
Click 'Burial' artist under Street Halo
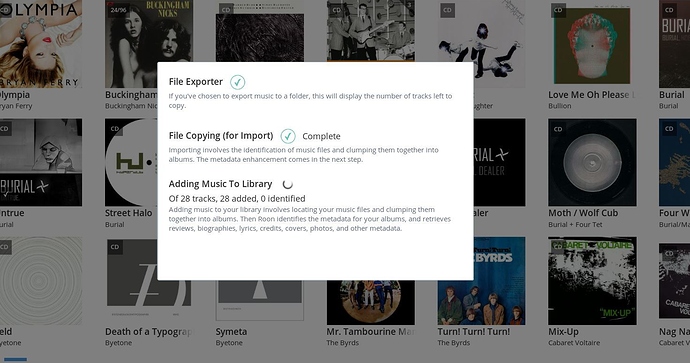click(114, 224)
